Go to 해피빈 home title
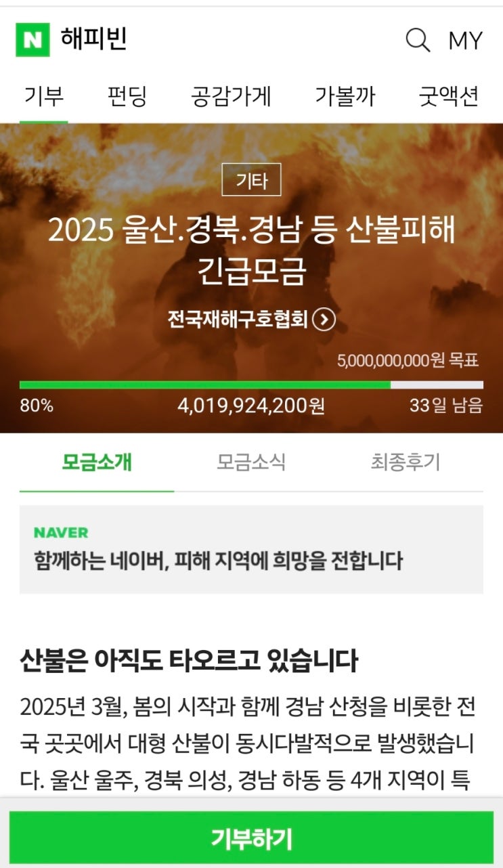 (93, 39)
